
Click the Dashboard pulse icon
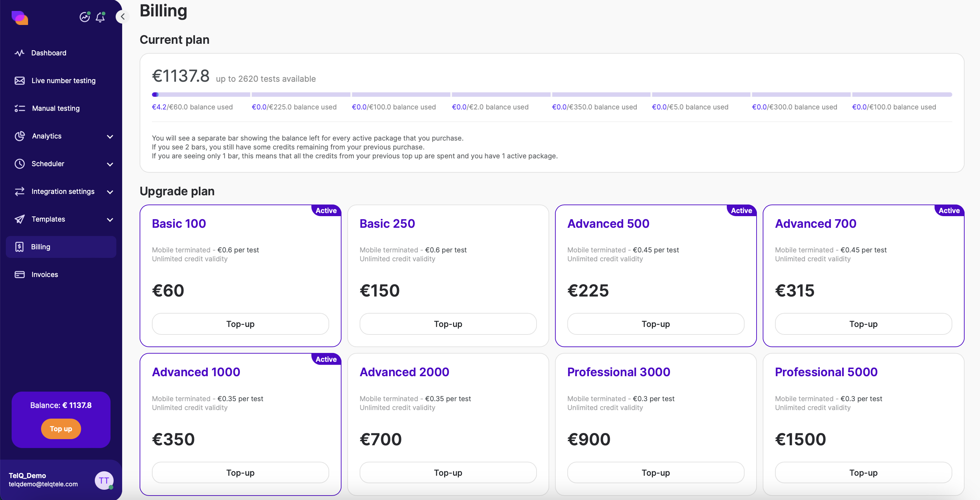tap(20, 53)
